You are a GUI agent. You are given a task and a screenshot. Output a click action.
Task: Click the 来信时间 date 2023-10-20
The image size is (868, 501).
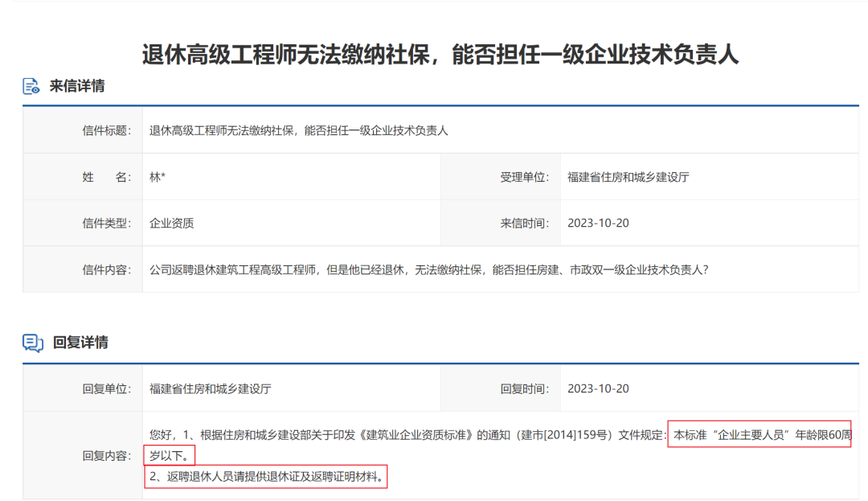[598, 223]
